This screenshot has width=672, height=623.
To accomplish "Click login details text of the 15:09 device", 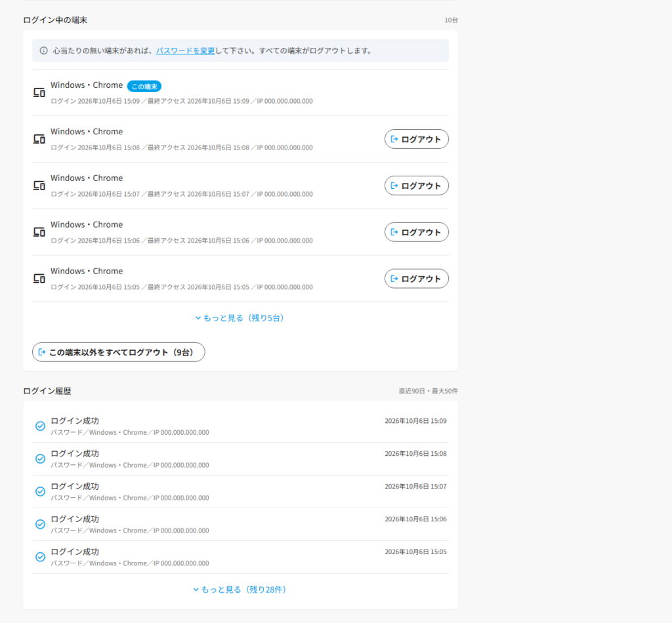I will 182,101.
